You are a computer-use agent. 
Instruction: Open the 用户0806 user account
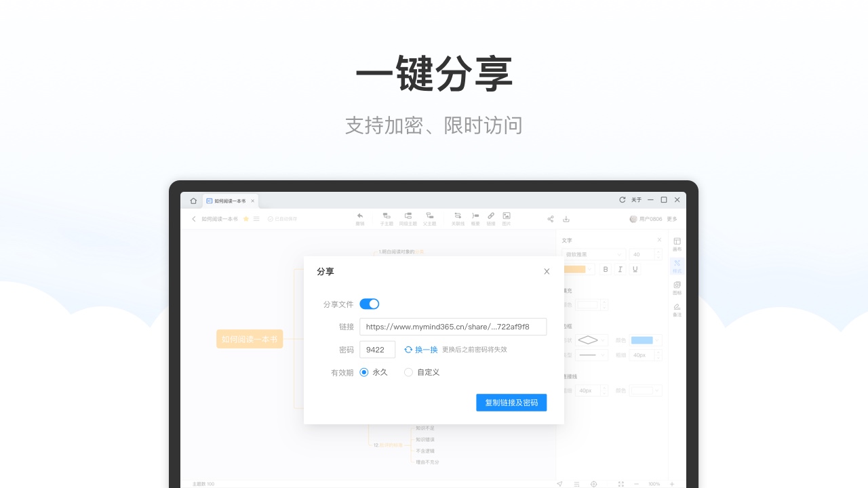pyautogui.click(x=646, y=219)
